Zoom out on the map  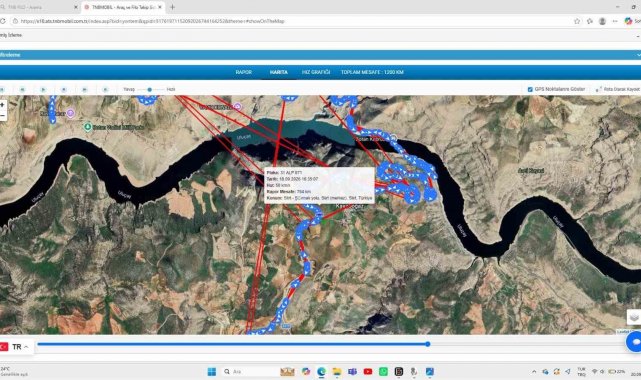point(2,116)
